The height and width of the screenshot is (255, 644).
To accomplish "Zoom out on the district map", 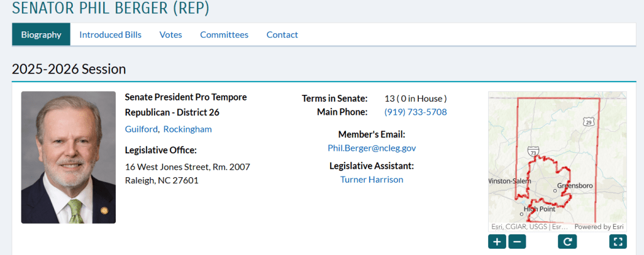I will pos(517,242).
